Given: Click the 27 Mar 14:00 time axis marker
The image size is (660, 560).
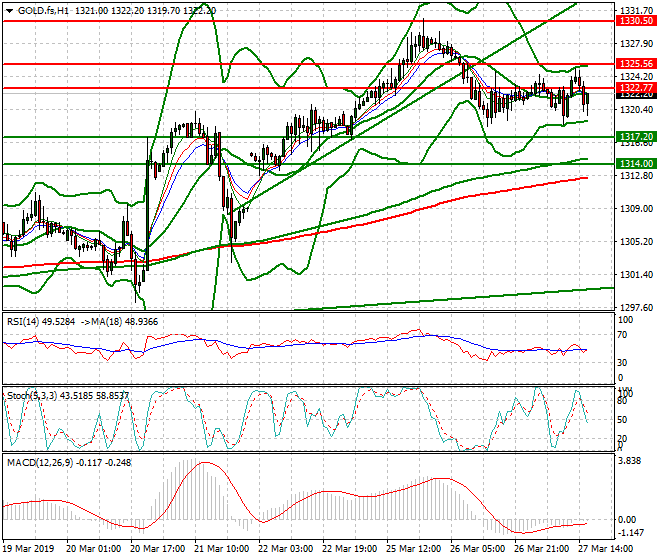Looking at the screenshot, I should 606,549.
